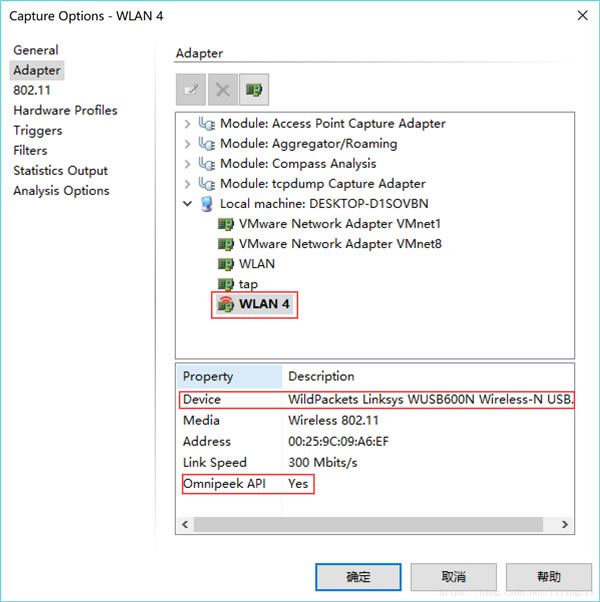Click the pencil edit toolbar icon
Screen dimensions: 600x602
pyautogui.click(x=191, y=90)
